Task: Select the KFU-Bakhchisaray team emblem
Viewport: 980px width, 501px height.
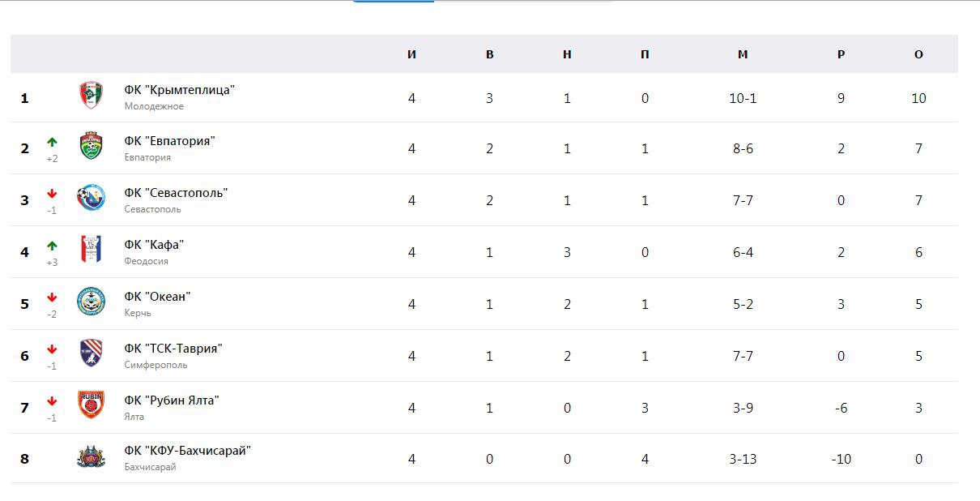Action: pos(91,456)
